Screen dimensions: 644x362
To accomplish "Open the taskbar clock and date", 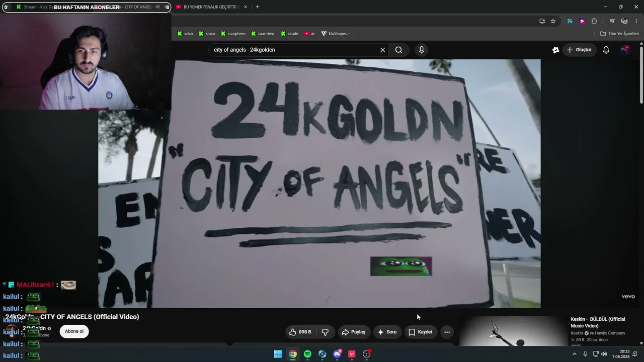I will (x=621, y=354).
